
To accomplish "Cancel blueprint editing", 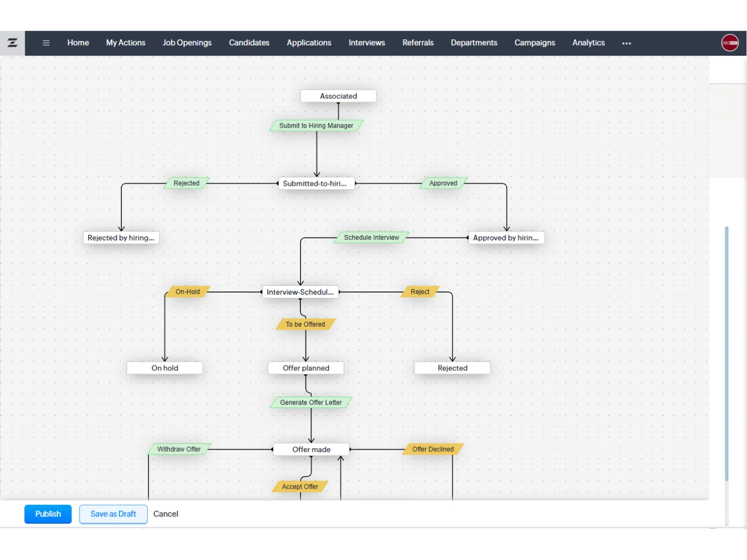I will coord(165,514).
